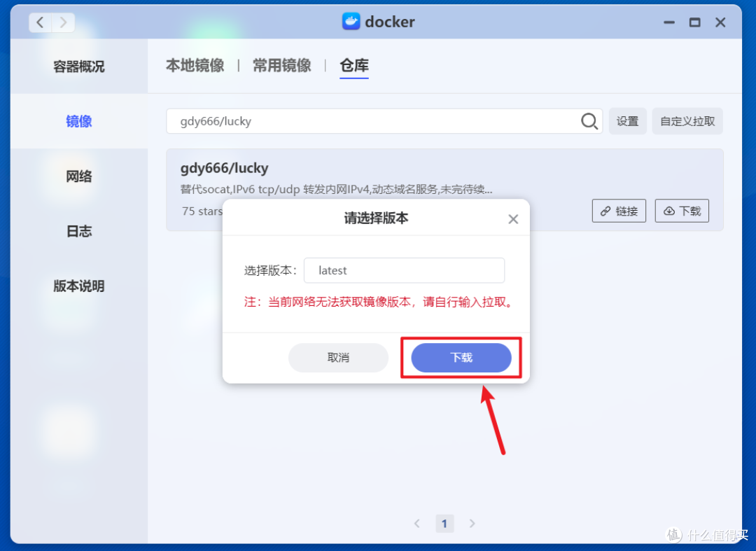Close the docker window
This screenshot has width=756, height=551.
(720, 22)
